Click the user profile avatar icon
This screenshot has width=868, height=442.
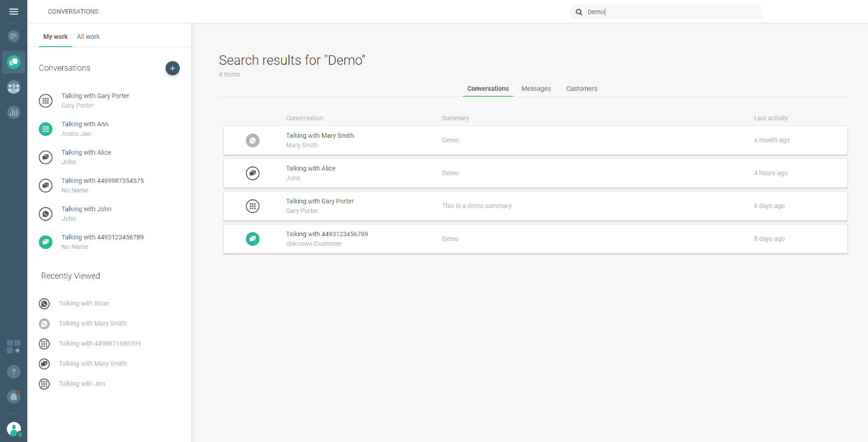[x=13, y=429]
